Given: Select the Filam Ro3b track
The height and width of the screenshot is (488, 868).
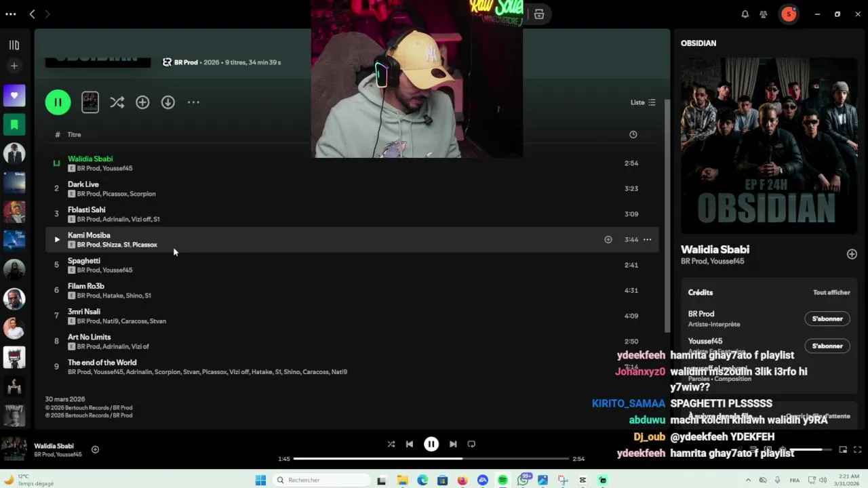Looking at the screenshot, I should [x=352, y=290].
